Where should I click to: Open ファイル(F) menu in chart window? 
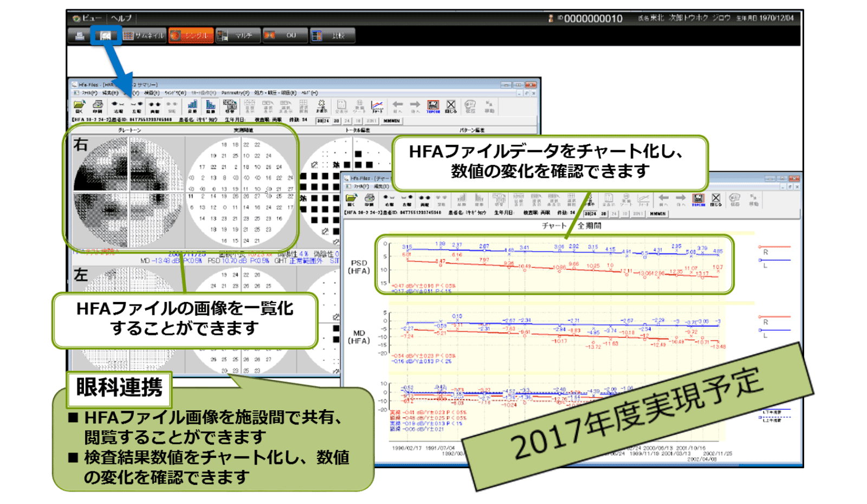click(361, 186)
